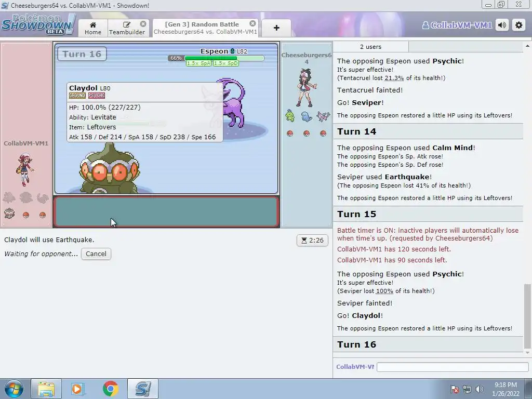The width and height of the screenshot is (532, 399).
Task: Click your second fainted Pokémon icon
Action: pos(26,197)
